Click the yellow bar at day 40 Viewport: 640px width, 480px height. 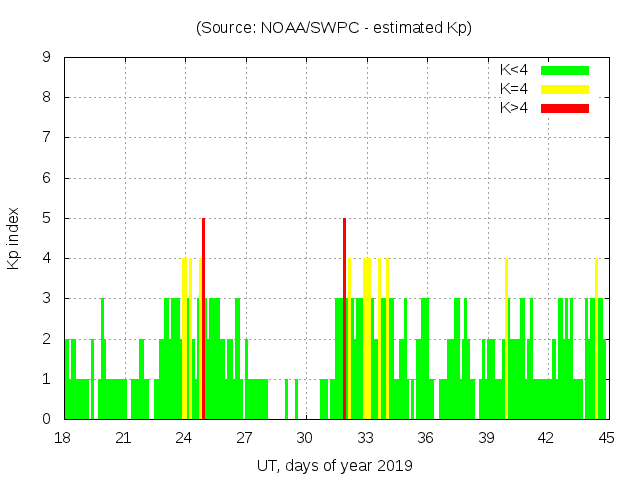click(506, 338)
